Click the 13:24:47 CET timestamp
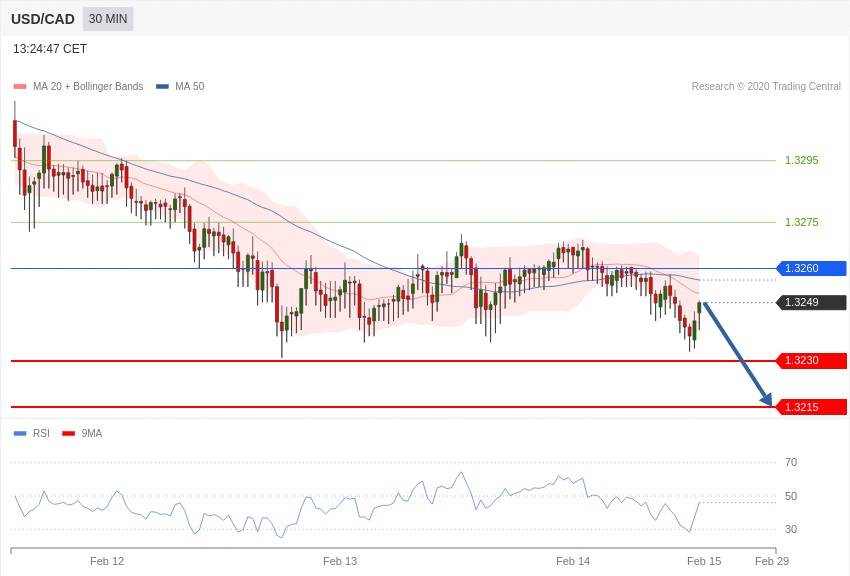This screenshot has width=850, height=576. click(x=50, y=49)
